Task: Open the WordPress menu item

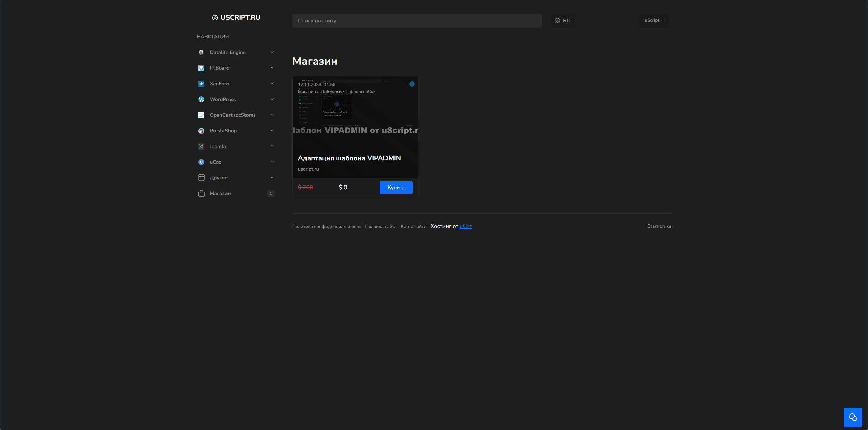Action: 236,99
